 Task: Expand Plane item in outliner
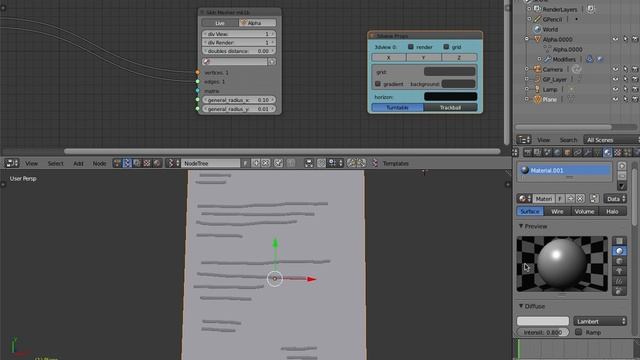(527, 99)
